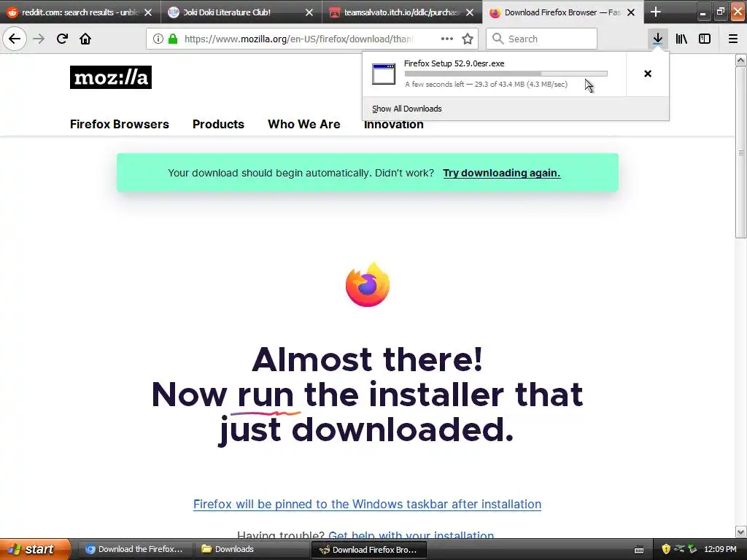Open the Windows Start menu
The image size is (747, 560).
(x=35, y=549)
